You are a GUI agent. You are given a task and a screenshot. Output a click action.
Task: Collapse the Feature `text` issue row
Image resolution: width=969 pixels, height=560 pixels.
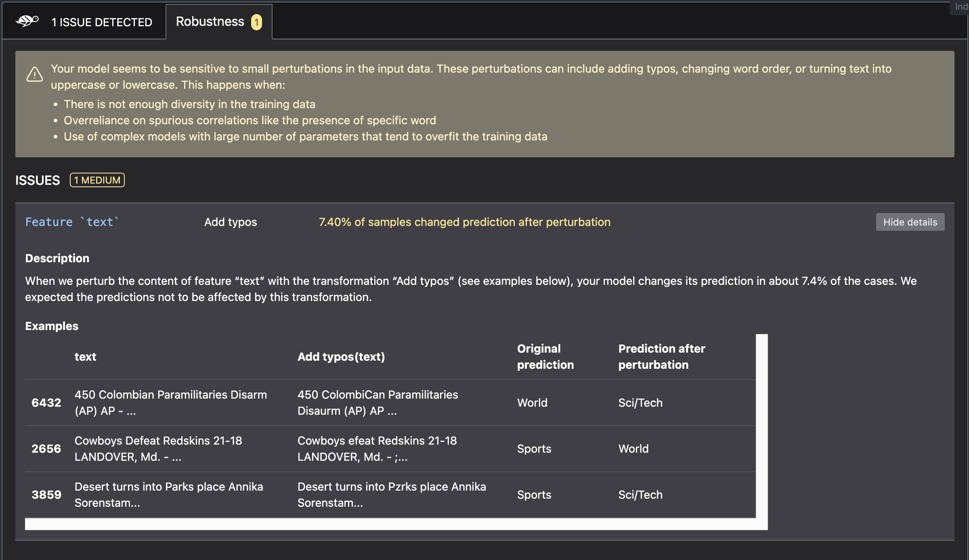pos(910,222)
